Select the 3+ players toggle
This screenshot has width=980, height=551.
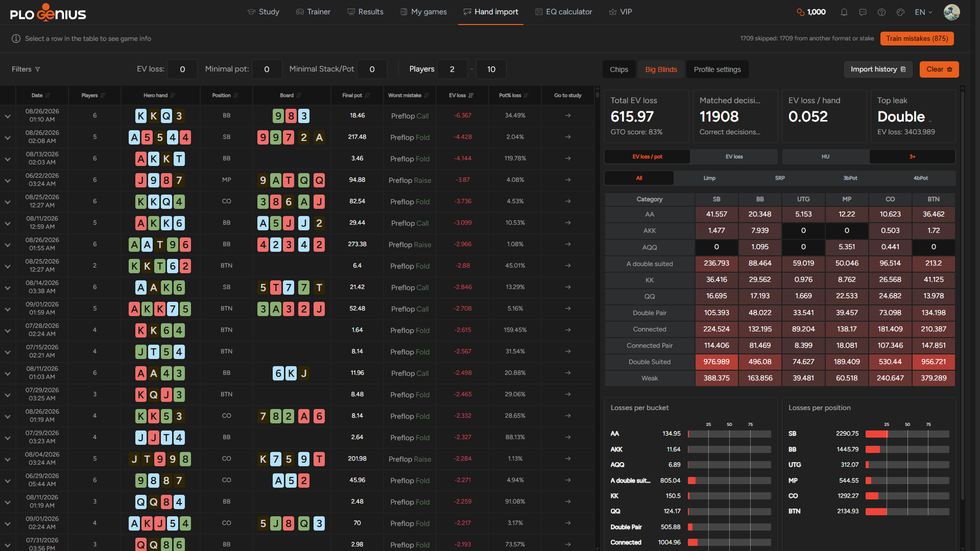912,157
